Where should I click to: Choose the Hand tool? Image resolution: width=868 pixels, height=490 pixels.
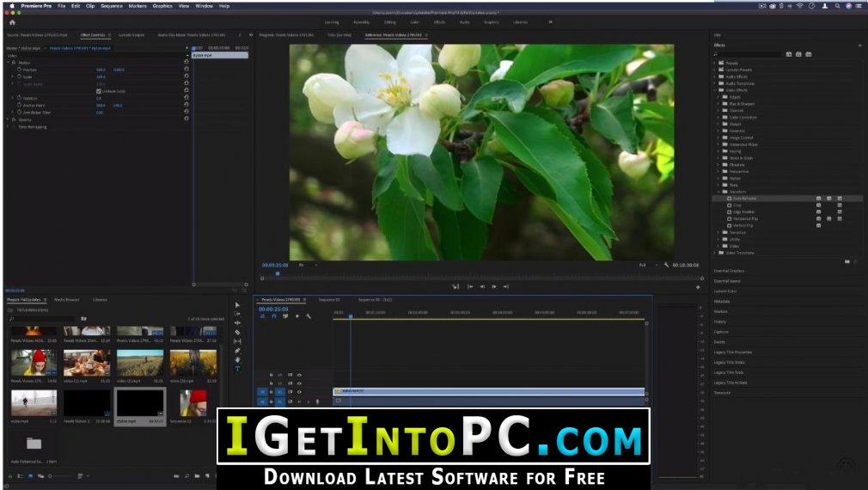pyautogui.click(x=237, y=359)
